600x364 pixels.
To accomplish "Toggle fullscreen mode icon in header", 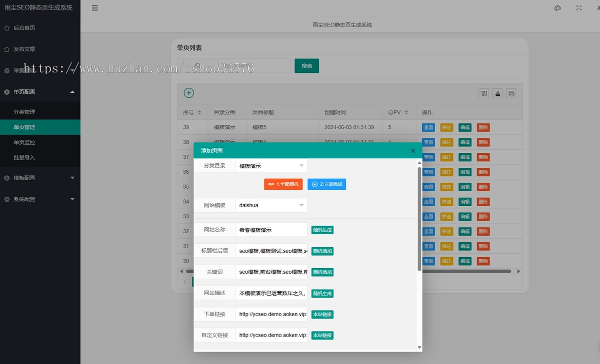I will tap(579, 8).
